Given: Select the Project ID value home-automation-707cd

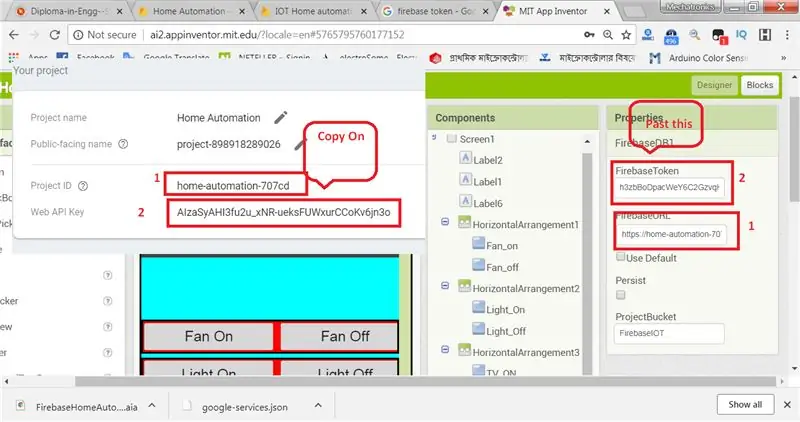Looking at the screenshot, I should click(233, 186).
